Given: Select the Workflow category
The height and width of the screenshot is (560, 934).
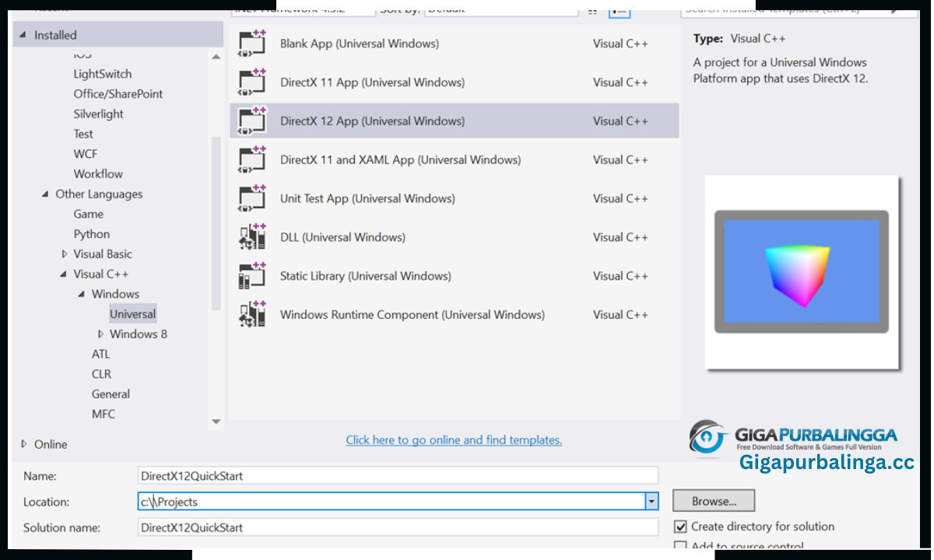Looking at the screenshot, I should point(98,174).
